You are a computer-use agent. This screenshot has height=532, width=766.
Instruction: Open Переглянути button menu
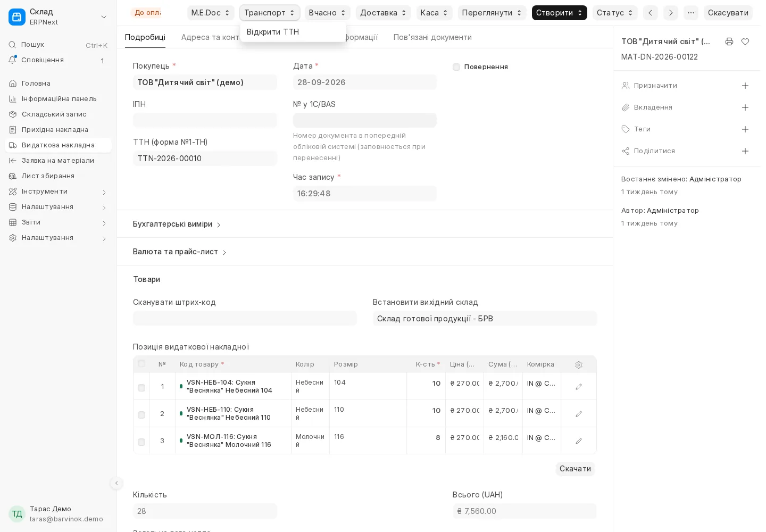[x=492, y=13]
